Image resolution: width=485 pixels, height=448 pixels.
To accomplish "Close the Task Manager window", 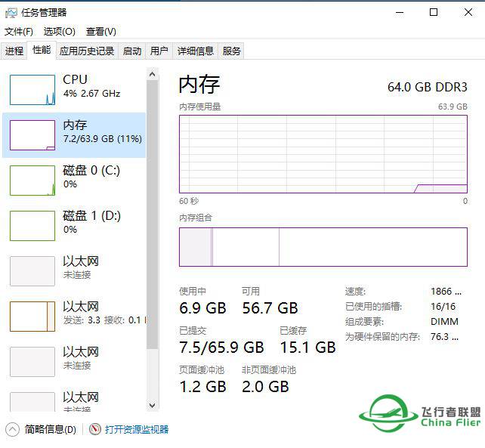I will 468,12.
